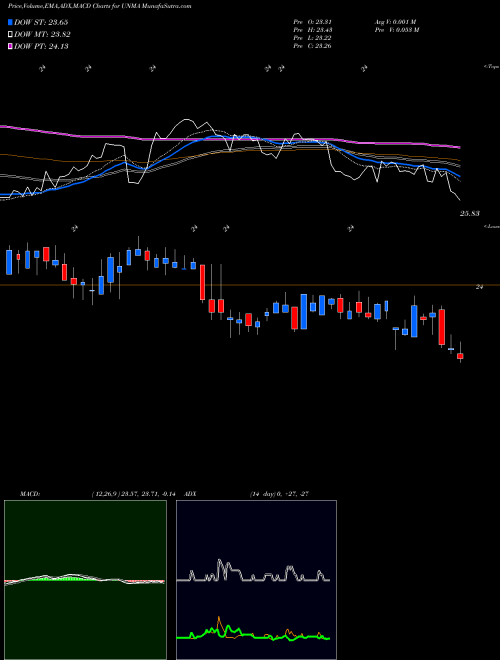Click the 'ADX' panel label
The image size is (500, 660).
191,493
